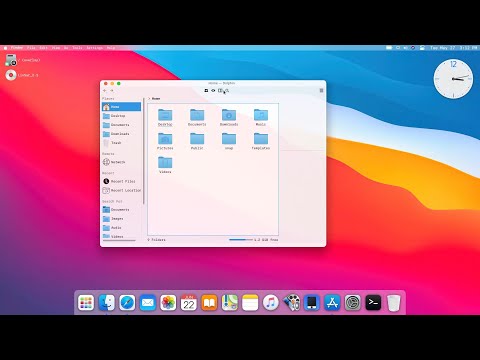
Task: Select Downloads in the Places sidebar
Action: pos(121,134)
